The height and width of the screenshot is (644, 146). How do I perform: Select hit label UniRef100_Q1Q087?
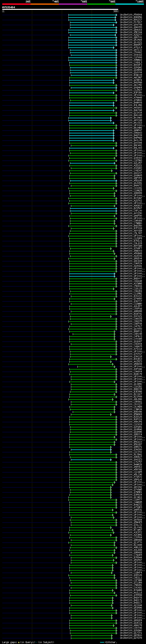[x=131, y=342]
